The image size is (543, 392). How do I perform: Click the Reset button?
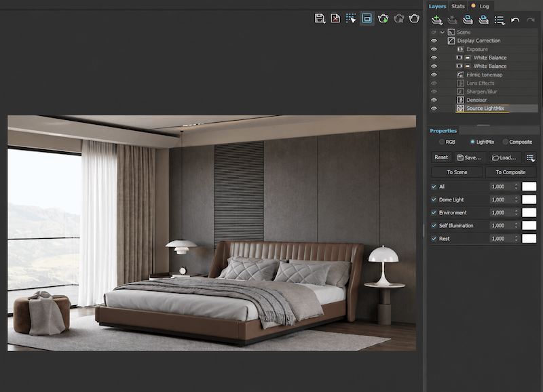(441, 157)
